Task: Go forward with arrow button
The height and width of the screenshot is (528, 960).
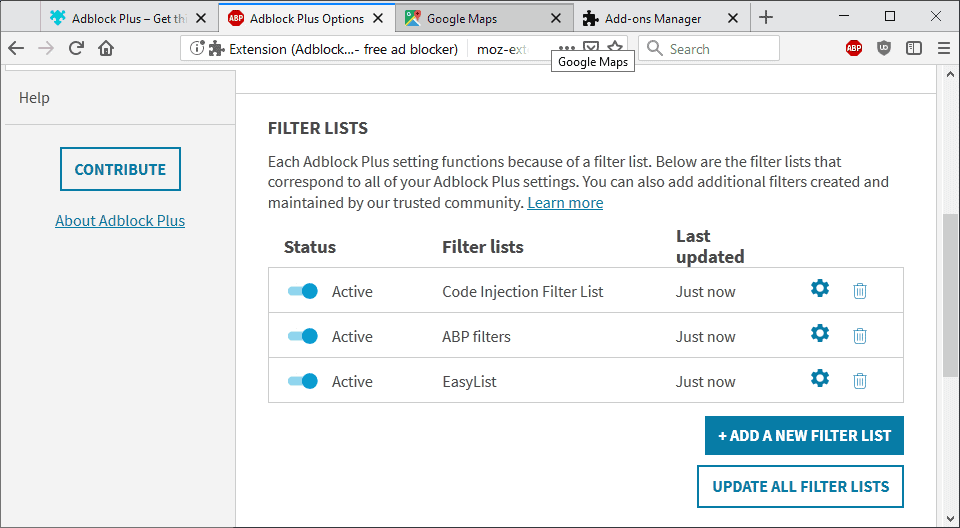Action: [46, 48]
